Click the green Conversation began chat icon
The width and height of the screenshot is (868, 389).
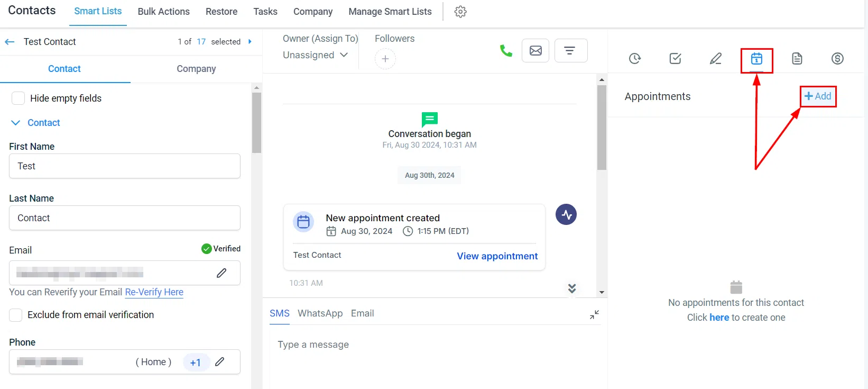pyautogui.click(x=430, y=120)
